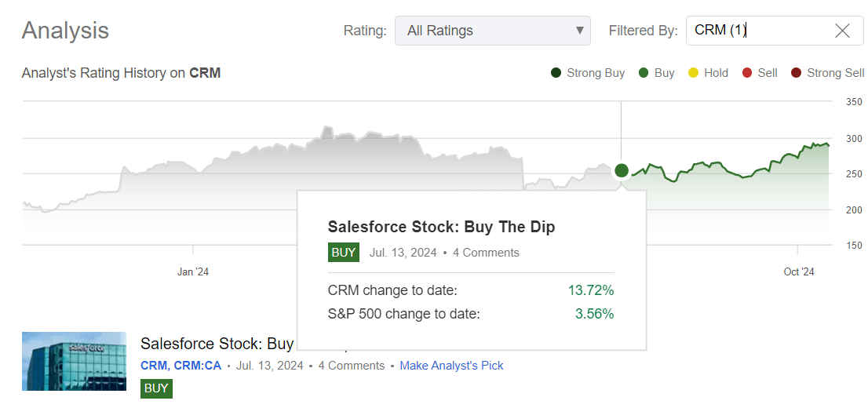Screen dimensions: 868x419
Task: Open 4 Comments in the chart tooltip
Action: 486,253
